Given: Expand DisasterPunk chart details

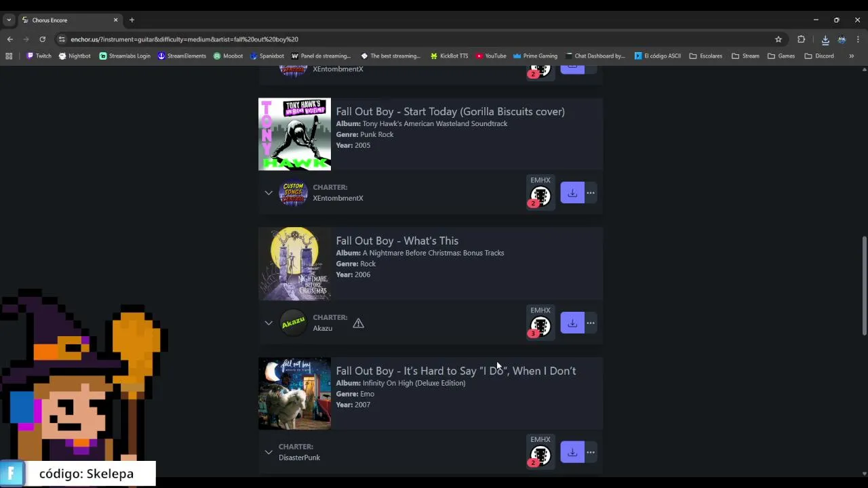Looking at the screenshot, I should point(269,452).
